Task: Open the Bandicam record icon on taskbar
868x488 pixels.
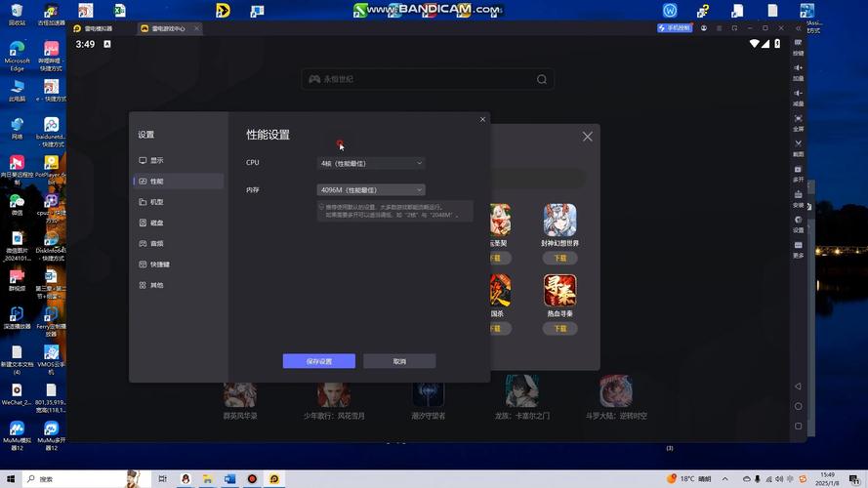Action: 252,479
